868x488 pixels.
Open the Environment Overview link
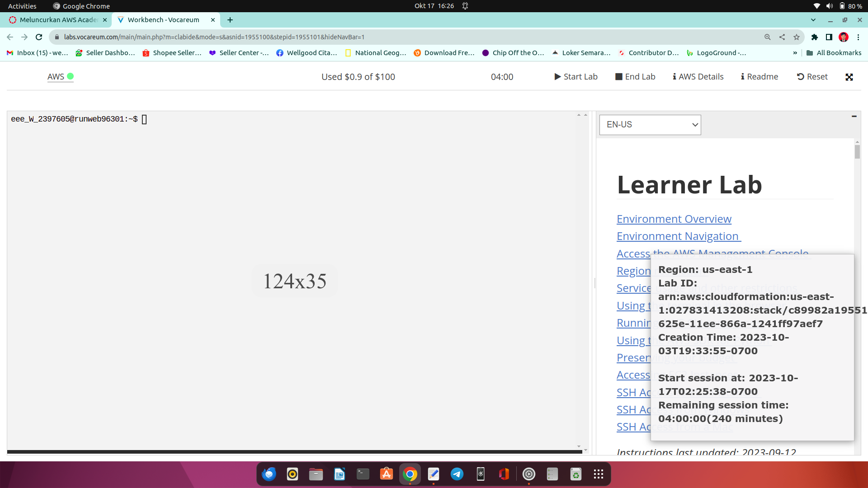point(674,219)
